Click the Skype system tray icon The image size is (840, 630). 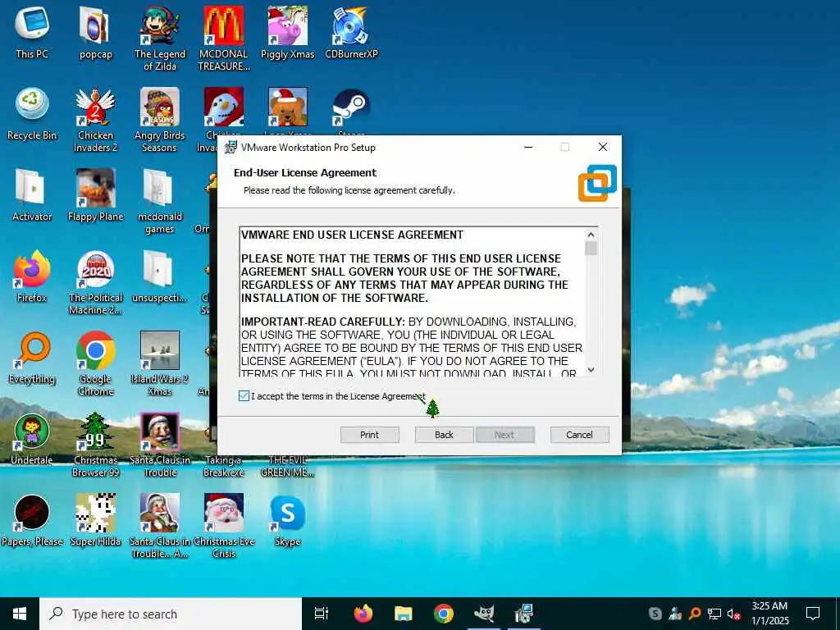655,614
